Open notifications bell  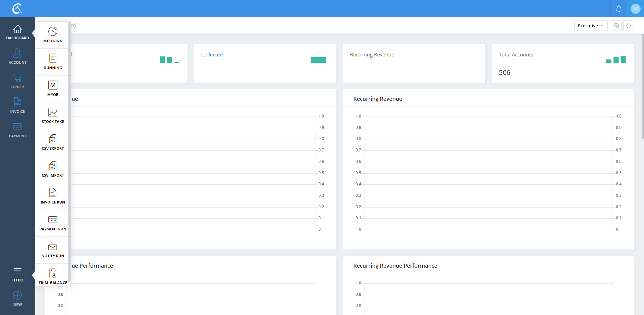tap(619, 9)
